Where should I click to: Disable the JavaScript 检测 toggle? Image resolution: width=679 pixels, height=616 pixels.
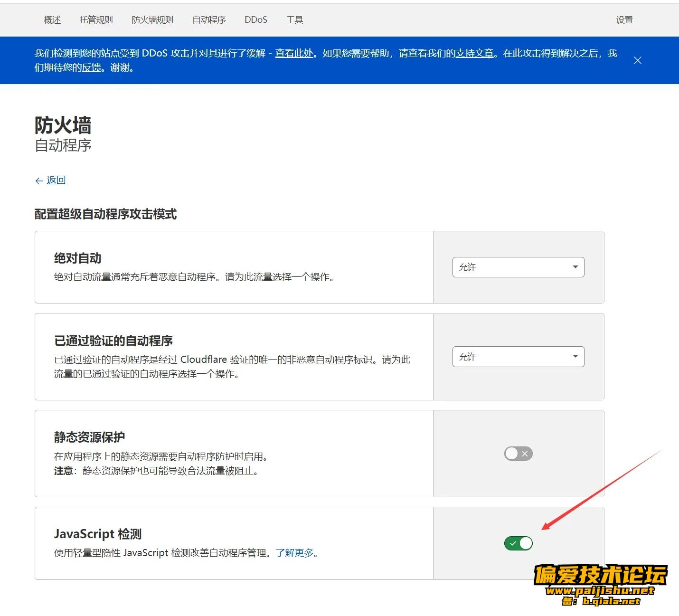coord(519,543)
